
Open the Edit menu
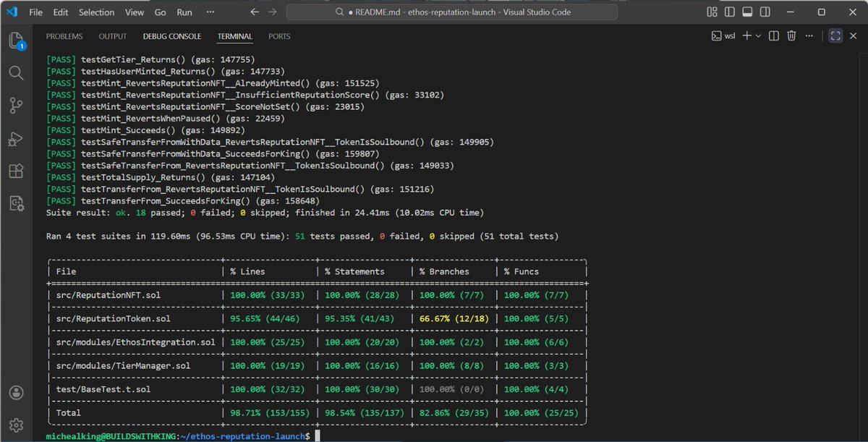coord(61,12)
